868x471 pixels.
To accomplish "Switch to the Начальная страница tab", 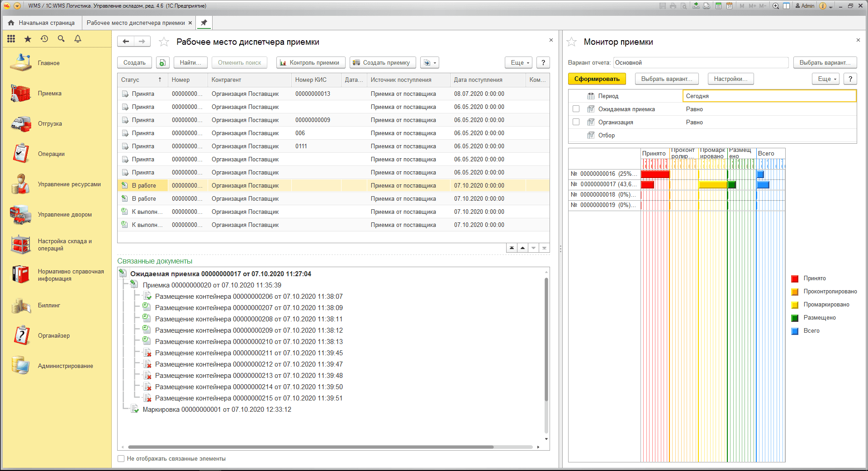I will point(42,23).
